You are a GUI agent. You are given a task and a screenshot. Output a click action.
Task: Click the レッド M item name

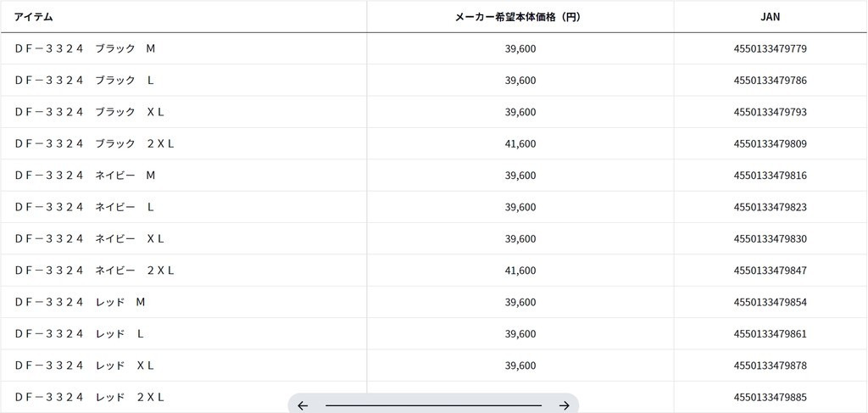click(80, 302)
